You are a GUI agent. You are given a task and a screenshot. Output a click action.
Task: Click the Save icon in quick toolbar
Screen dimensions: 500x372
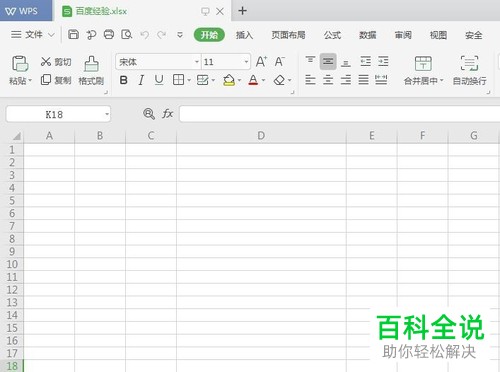[73, 34]
